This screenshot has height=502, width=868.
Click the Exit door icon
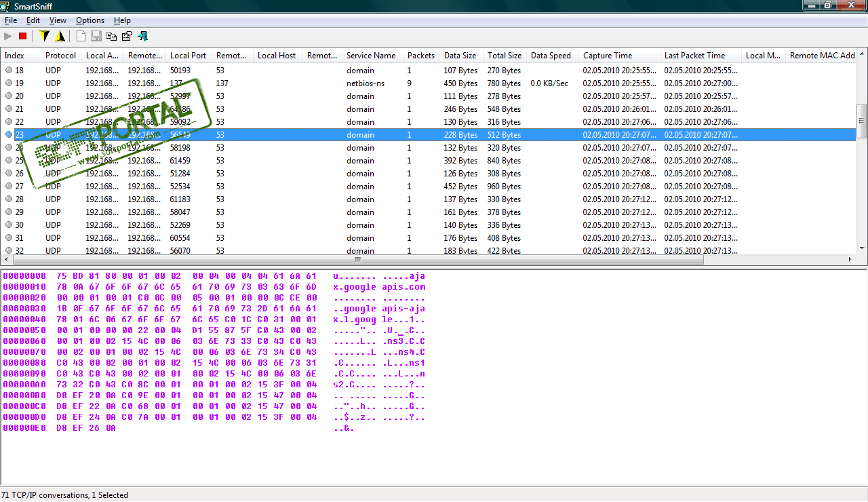pyautogui.click(x=142, y=36)
